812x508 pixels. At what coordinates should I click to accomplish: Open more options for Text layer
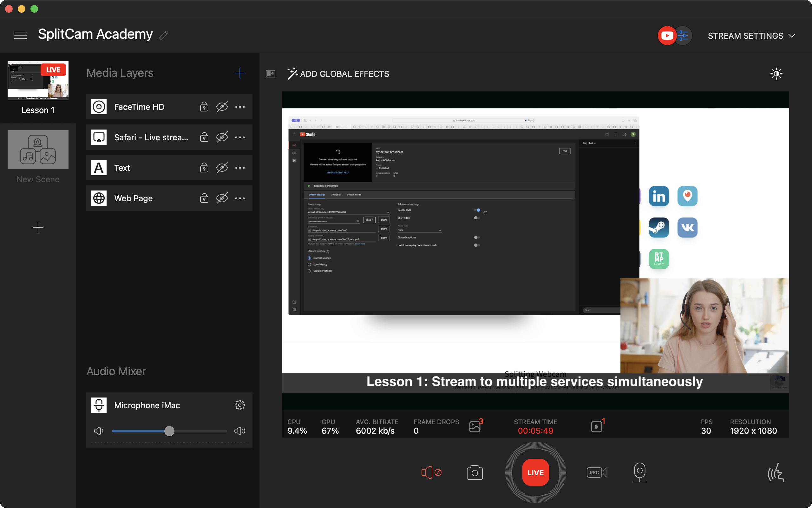(x=240, y=168)
